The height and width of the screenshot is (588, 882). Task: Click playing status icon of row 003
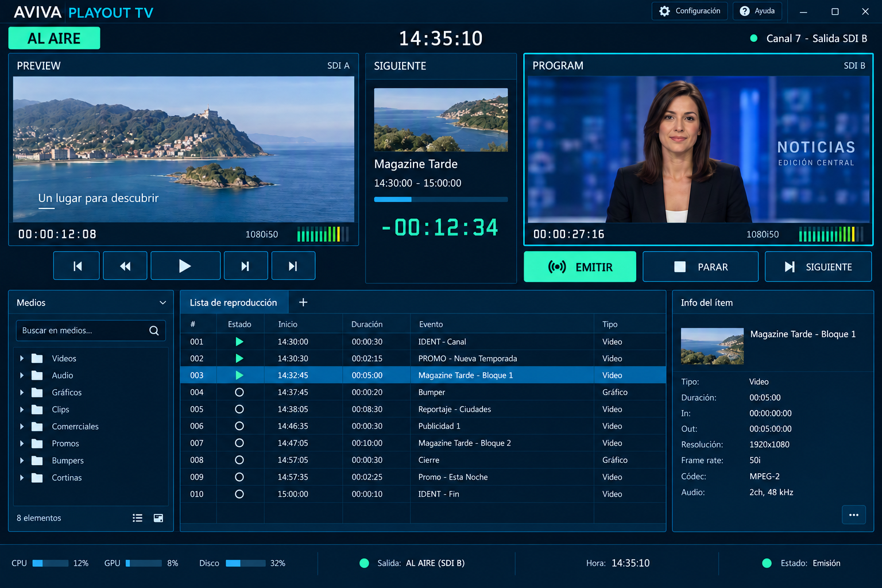pyautogui.click(x=239, y=375)
